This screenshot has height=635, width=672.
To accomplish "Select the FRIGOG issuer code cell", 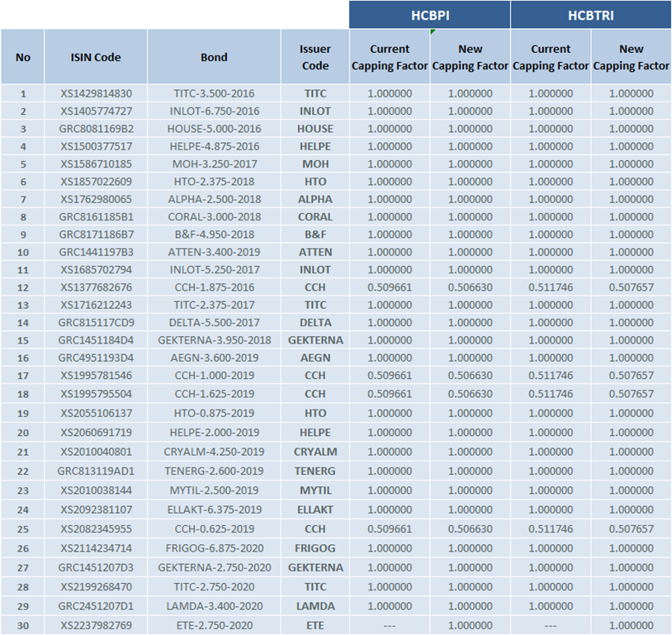I will pos(315,548).
